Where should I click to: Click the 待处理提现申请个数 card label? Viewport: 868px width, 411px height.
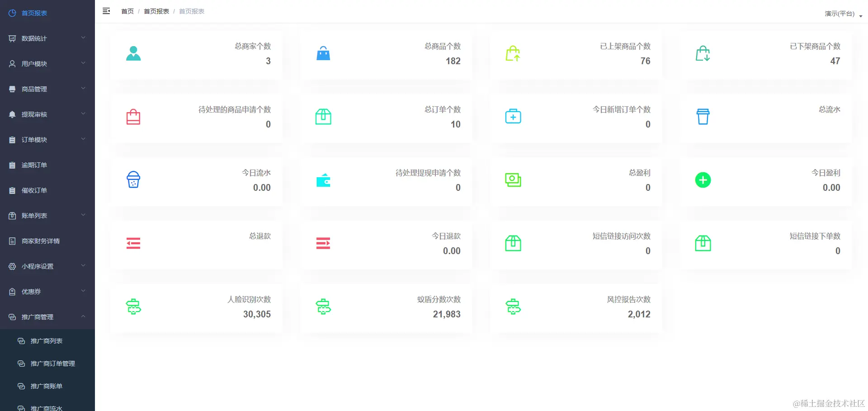point(428,173)
